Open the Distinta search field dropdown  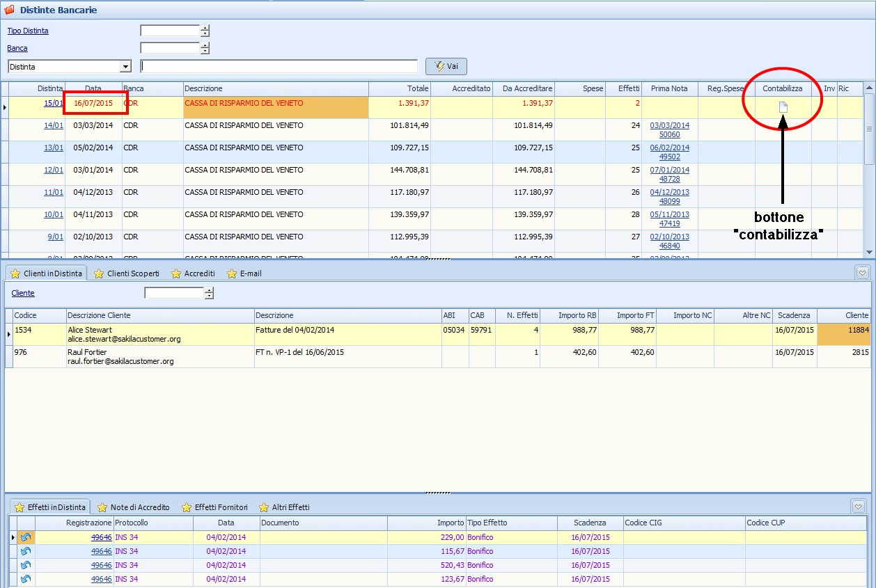tap(125, 67)
